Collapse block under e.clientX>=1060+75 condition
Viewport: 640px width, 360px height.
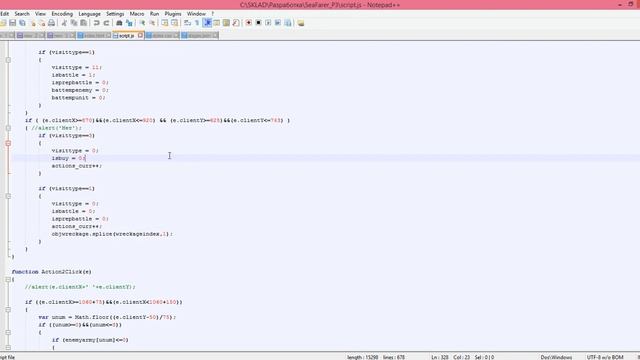coord(8,310)
